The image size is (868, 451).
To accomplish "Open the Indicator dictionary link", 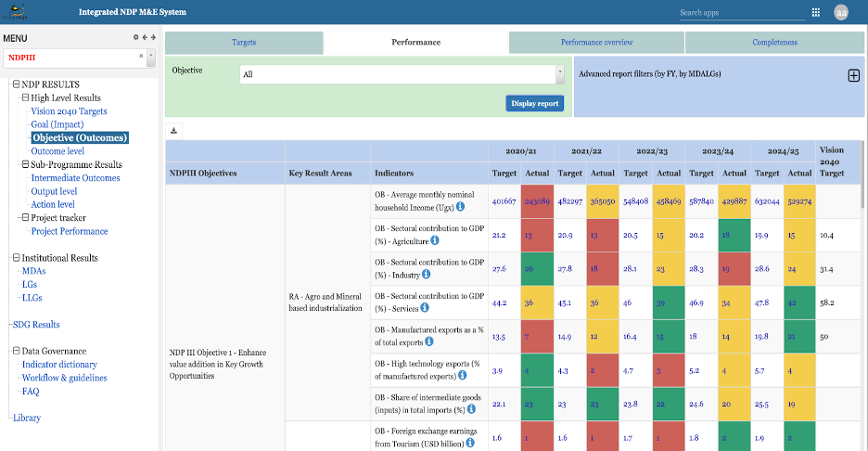I will point(59,365).
